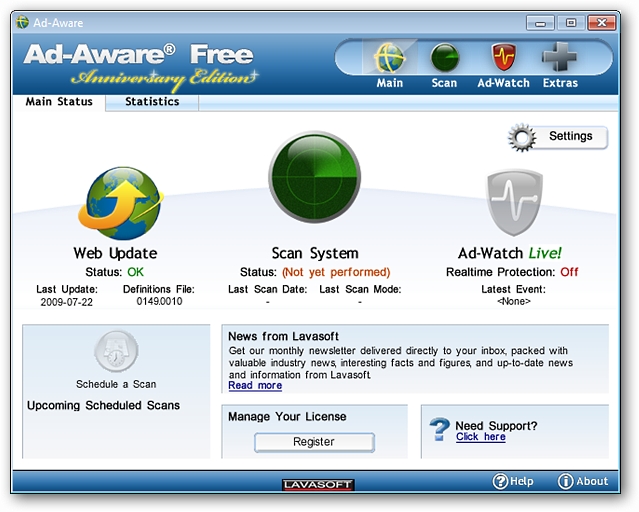
Task: Click the Register button
Action: click(314, 442)
